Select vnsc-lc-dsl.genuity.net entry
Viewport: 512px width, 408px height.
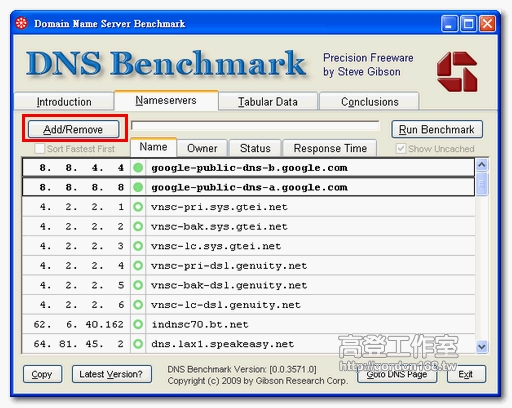point(248,305)
